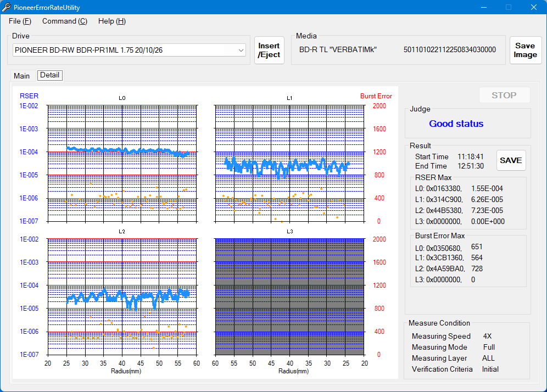Click the Save Image button
Image resolution: width=547 pixels, height=392 pixels.
(x=525, y=51)
